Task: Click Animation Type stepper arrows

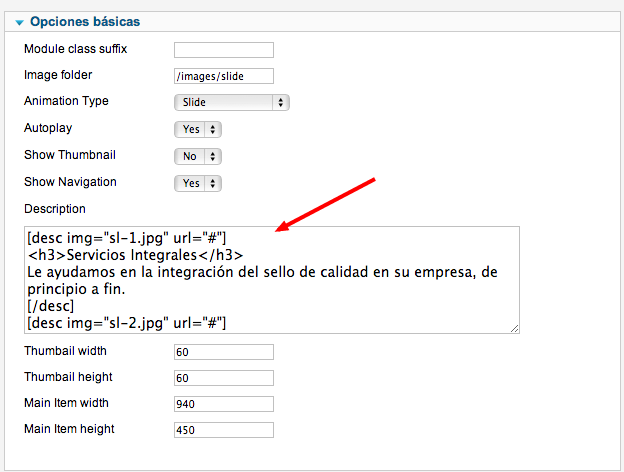Action: click(281, 102)
